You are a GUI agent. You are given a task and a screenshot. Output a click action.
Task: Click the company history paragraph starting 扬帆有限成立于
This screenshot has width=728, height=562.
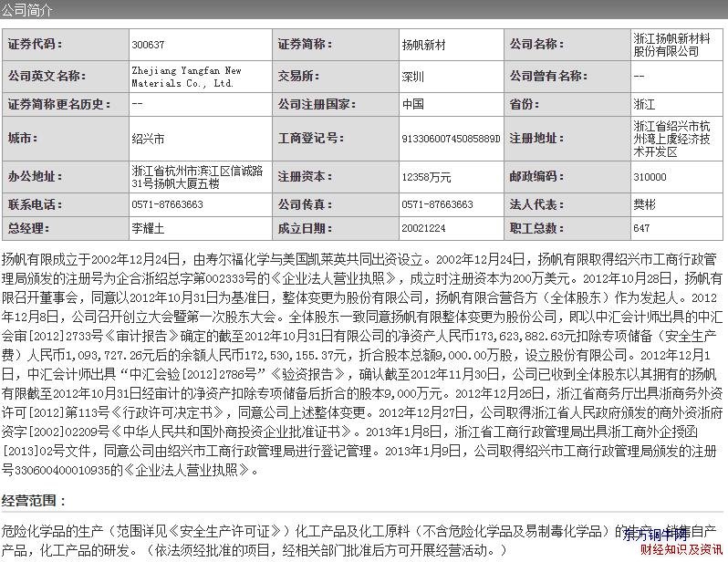tap(362, 365)
